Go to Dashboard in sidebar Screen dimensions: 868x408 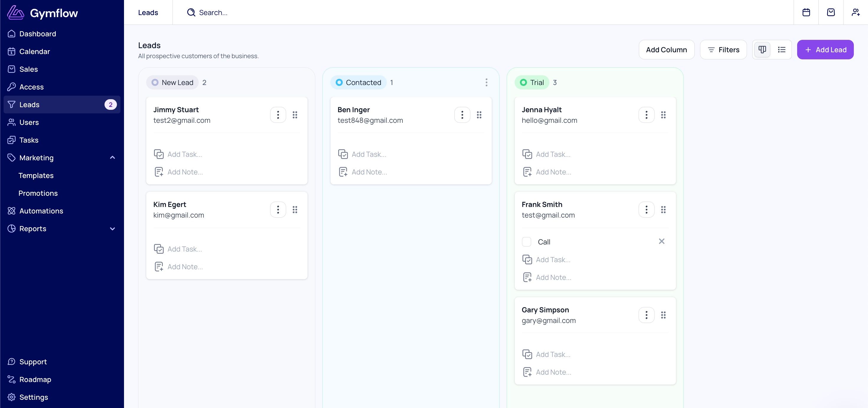coord(62,34)
